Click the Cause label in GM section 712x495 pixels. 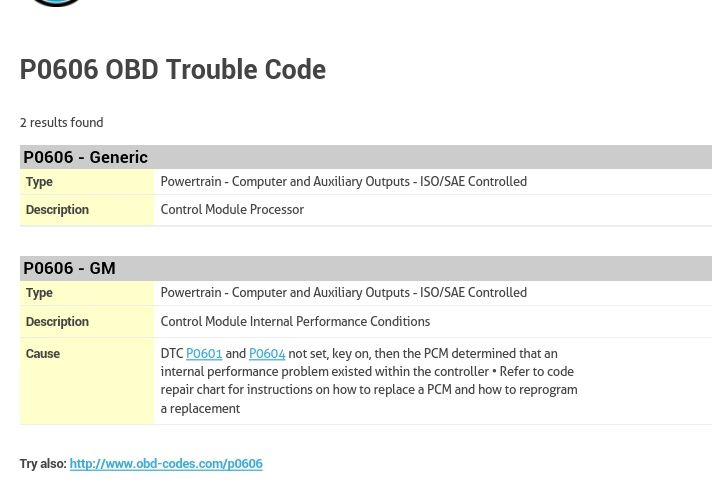click(x=43, y=354)
